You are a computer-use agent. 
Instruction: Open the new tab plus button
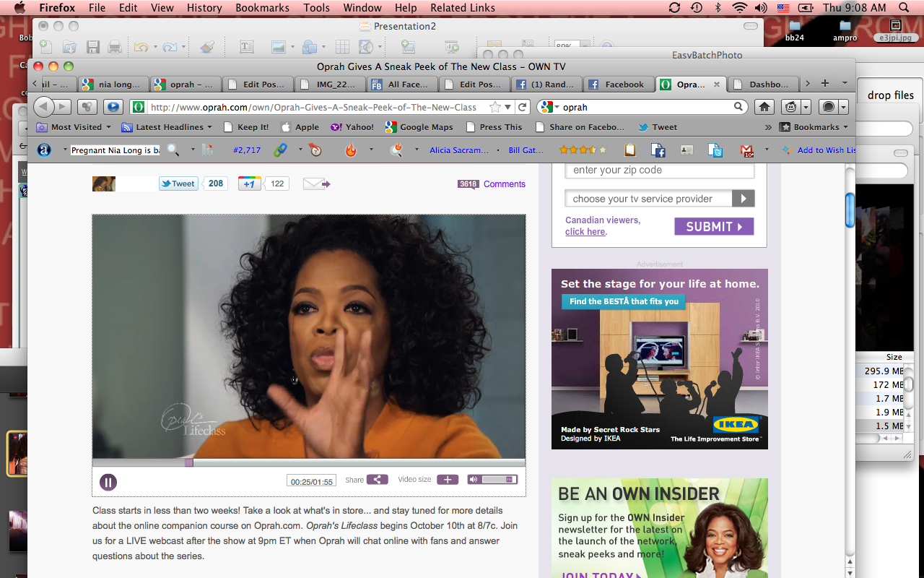point(825,84)
